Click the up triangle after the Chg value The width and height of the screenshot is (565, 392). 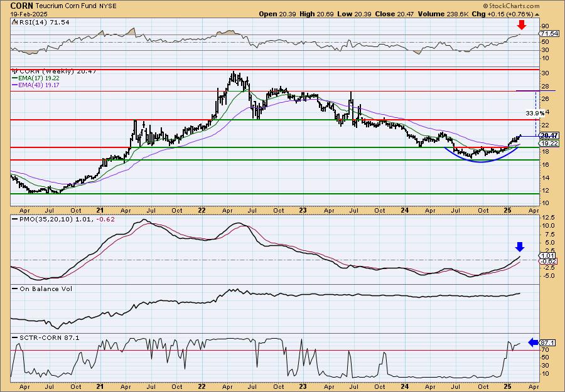tap(537, 14)
